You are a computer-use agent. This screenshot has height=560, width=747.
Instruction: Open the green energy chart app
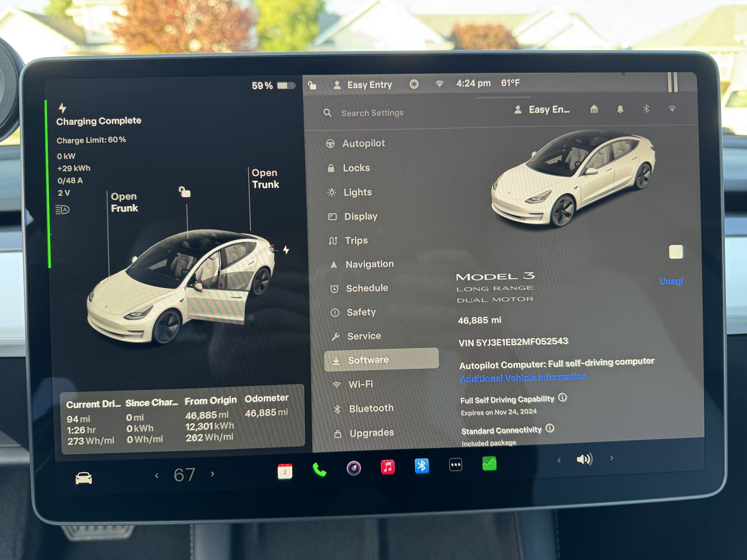coord(489,464)
